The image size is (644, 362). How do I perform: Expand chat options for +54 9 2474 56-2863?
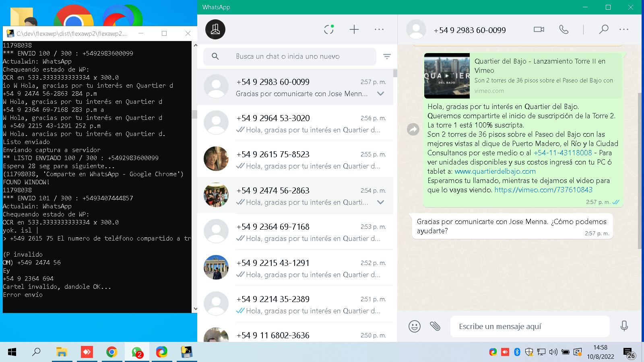(x=380, y=202)
